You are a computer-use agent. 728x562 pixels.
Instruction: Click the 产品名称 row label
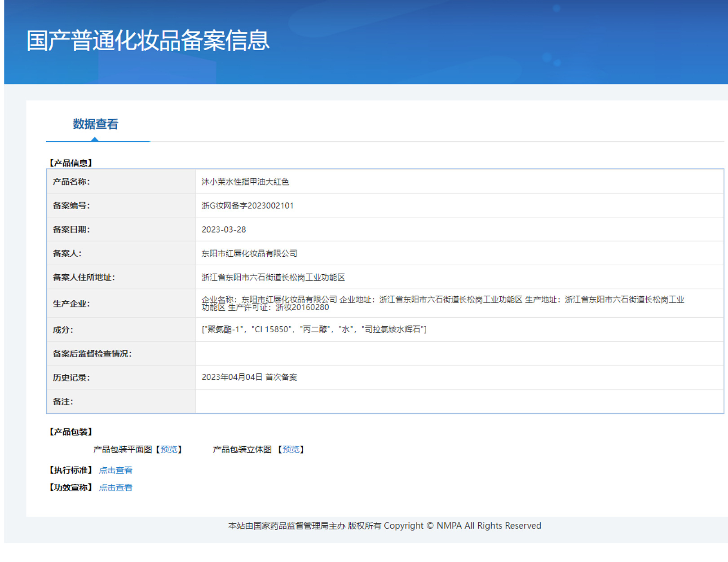point(71,182)
